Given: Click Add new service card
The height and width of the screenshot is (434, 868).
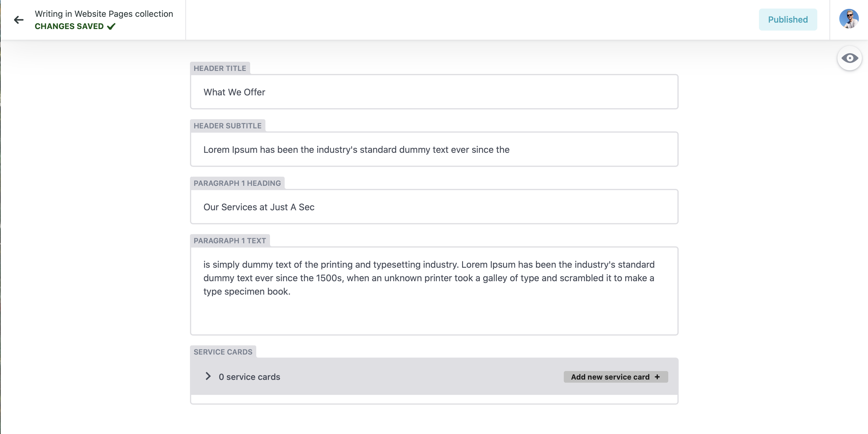Looking at the screenshot, I should pos(616,377).
